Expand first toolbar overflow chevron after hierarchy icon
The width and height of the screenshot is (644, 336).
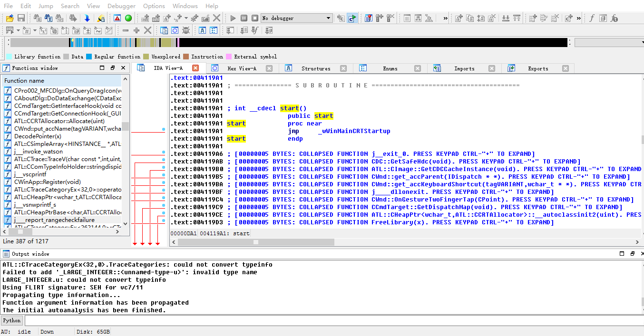(445, 18)
